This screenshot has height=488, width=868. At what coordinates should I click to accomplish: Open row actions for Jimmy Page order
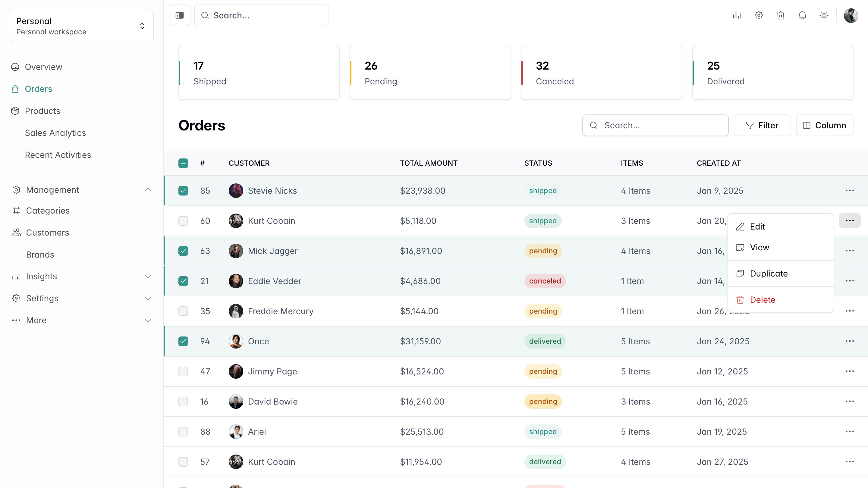tap(850, 371)
